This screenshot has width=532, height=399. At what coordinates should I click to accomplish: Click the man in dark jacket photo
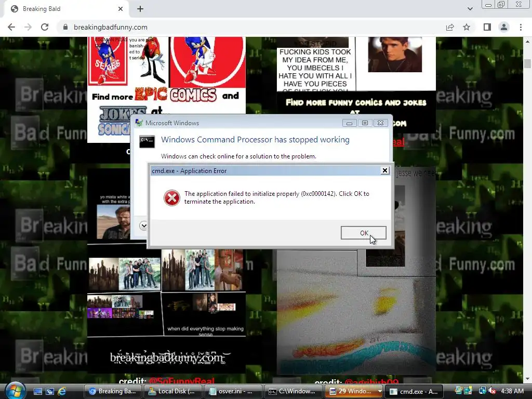tap(395, 55)
